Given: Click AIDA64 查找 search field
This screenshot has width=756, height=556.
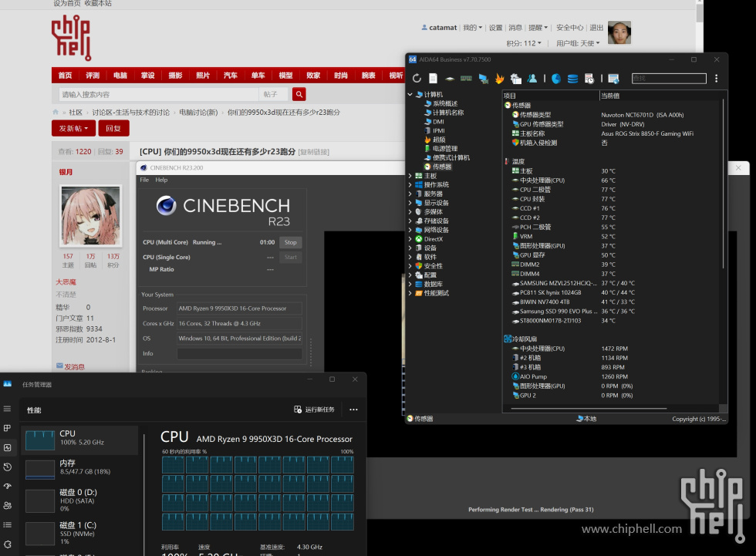Looking at the screenshot, I should pos(669,78).
